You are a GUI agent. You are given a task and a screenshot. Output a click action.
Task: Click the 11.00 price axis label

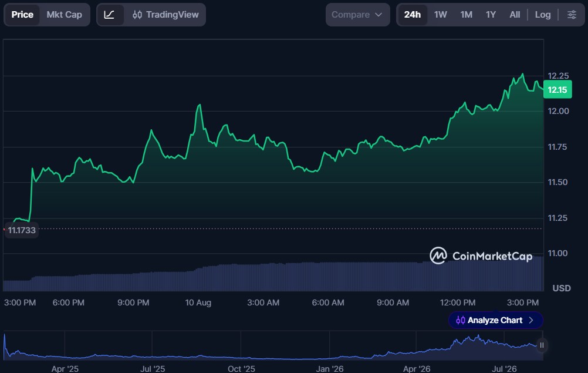[557, 253]
